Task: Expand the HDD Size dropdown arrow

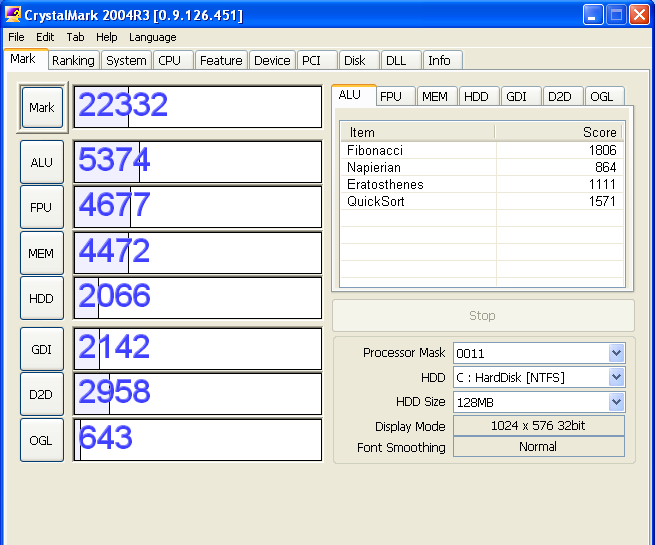Action: [617, 402]
